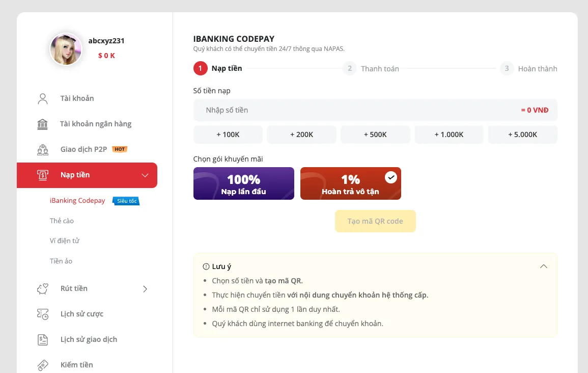This screenshot has height=373, width=588.
Task: Open the Thẻ cào deposit option
Action: tap(62, 221)
